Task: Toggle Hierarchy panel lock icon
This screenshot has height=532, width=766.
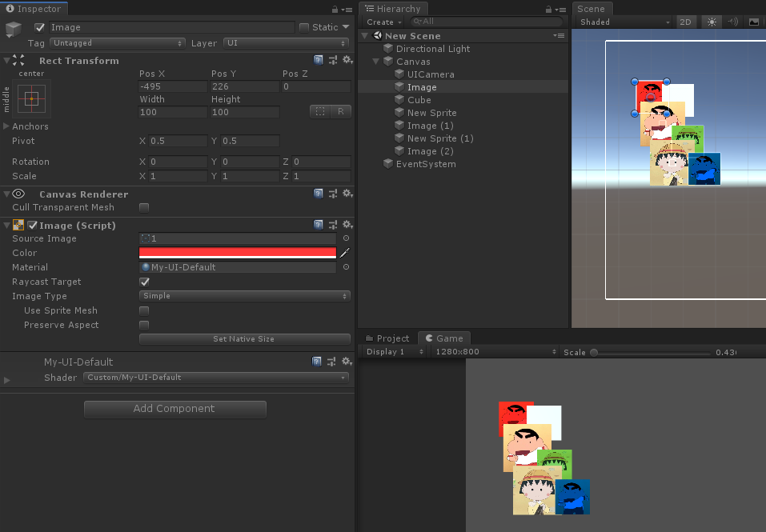Action: pyautogui.click(x=548, y=10)
